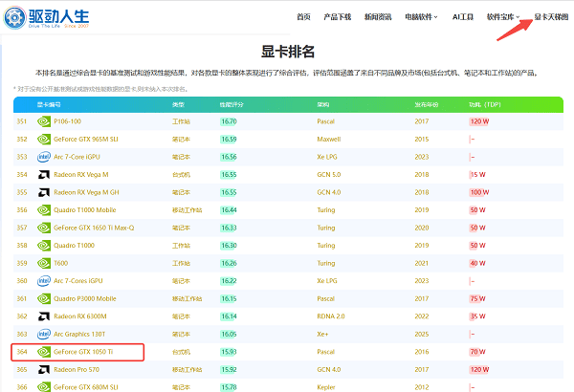Click AMD icon beside Radeon RX Vega M

click(44, 175)
